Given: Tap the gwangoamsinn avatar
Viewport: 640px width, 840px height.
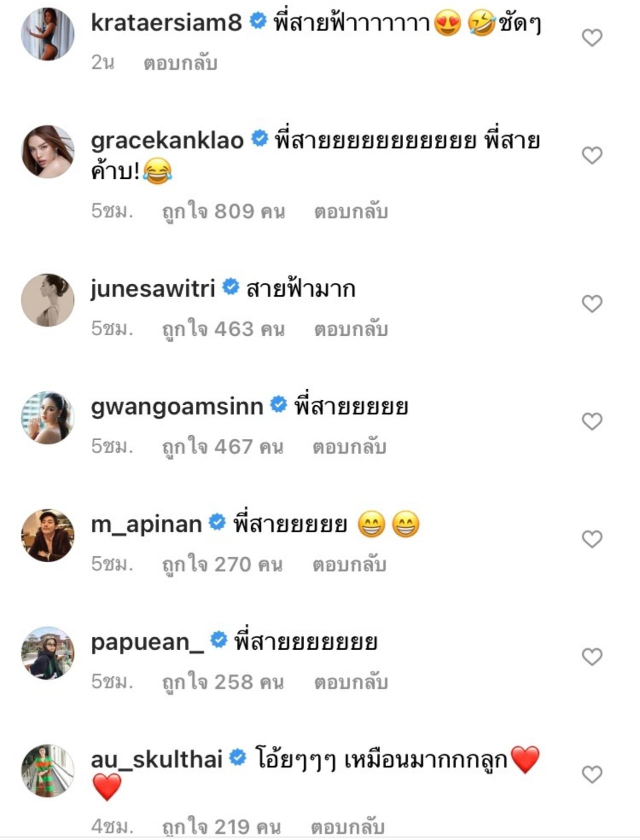Looking at the screenshot, I should [47, 418].
